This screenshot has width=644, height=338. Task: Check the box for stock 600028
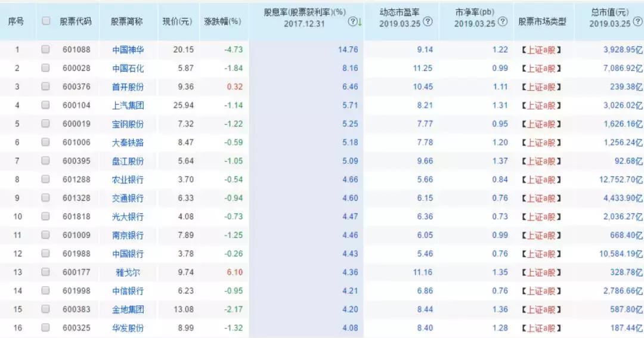[x=45, y=68]
